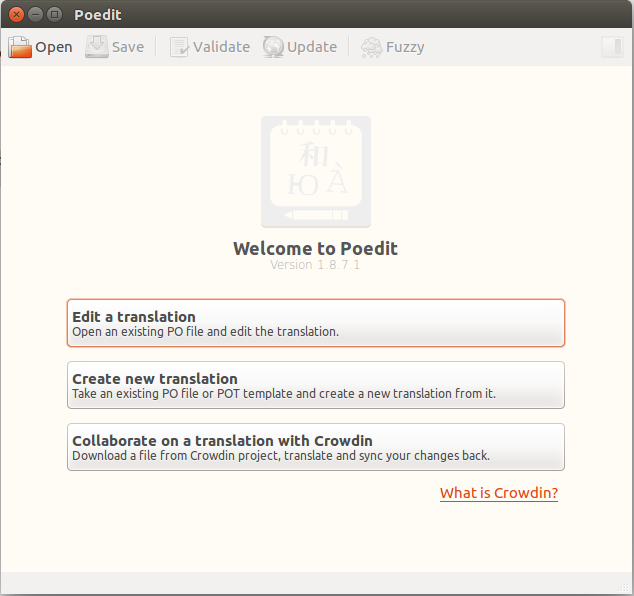Open Collaborate on a translation with Crowdin
Viewport: 634px width, 596px height.
point(315,447)
